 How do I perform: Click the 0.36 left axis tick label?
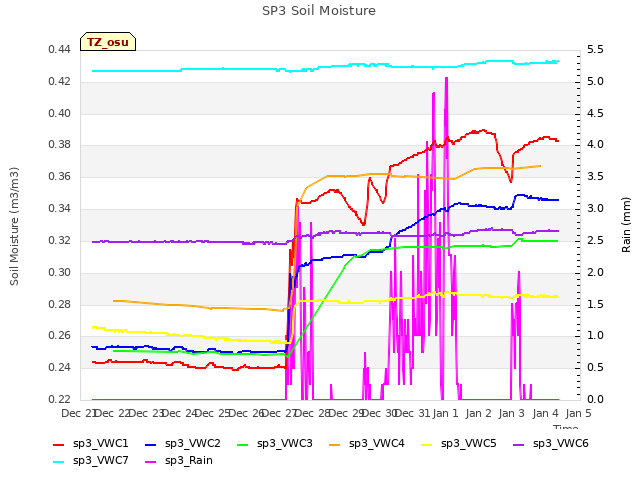click(x=60, y=177)
